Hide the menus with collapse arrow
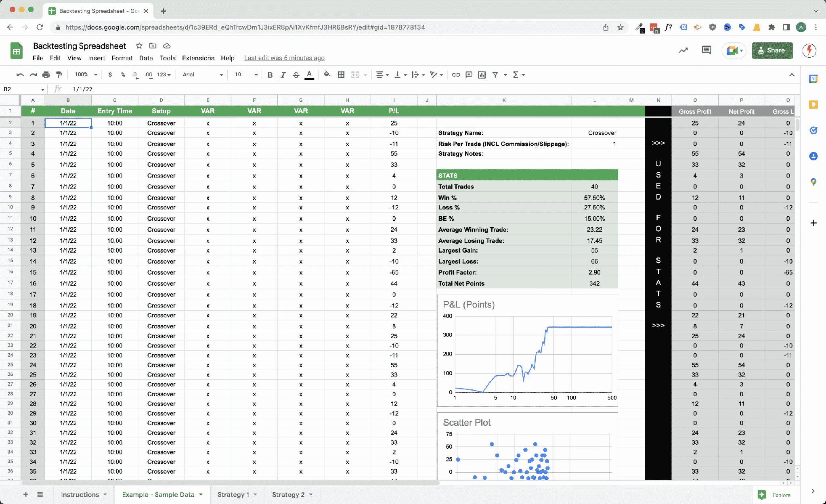 (792, 75)
